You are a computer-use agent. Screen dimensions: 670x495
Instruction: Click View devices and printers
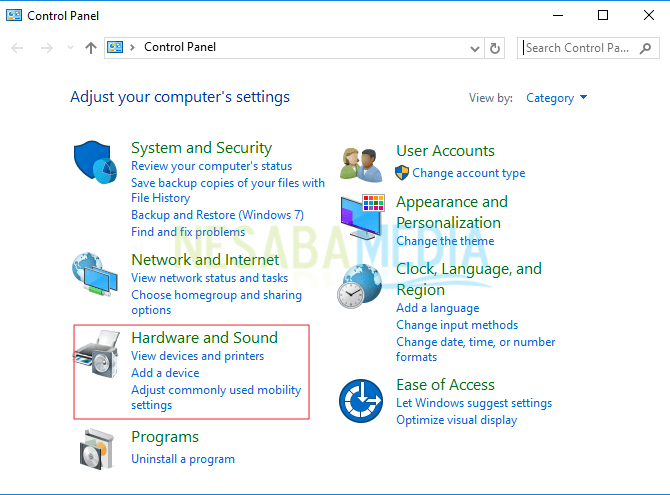coord(197,356)
